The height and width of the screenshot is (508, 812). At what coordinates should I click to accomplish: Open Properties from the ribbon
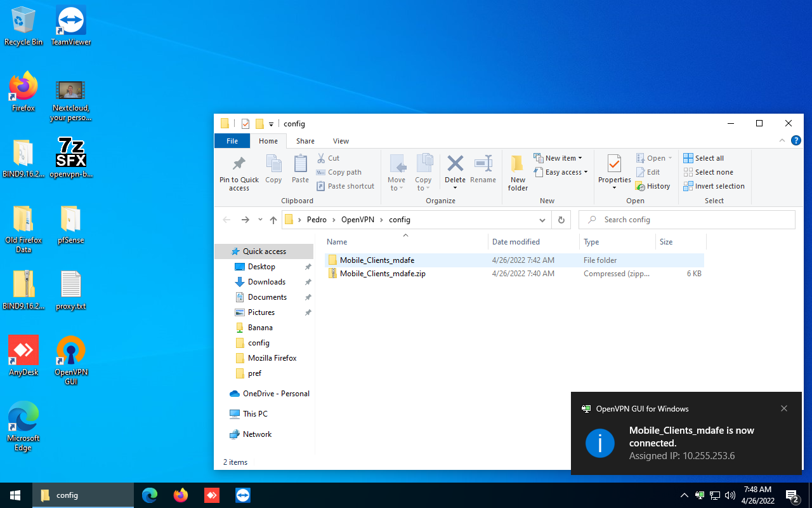pyautogui.click(x=614, y=165)
